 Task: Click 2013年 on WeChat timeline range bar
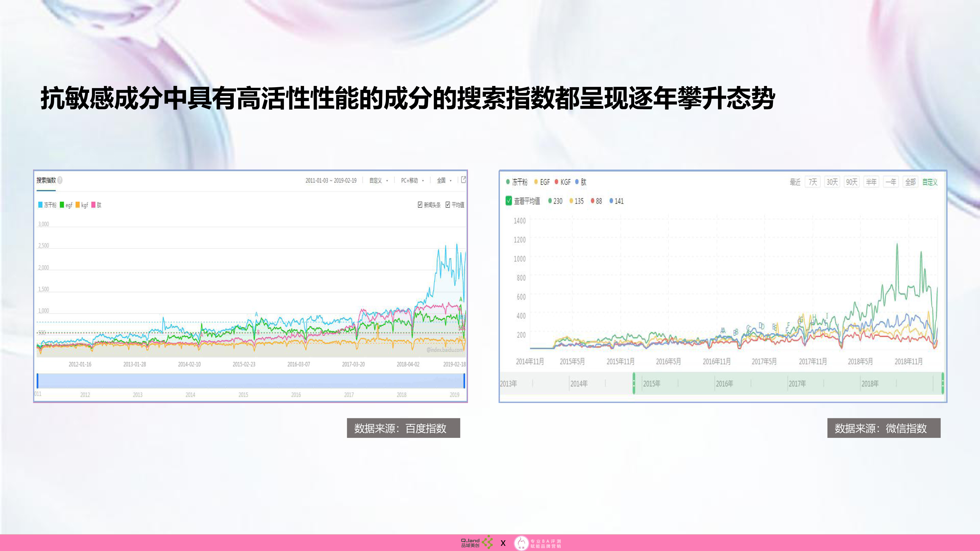[508, 384]
